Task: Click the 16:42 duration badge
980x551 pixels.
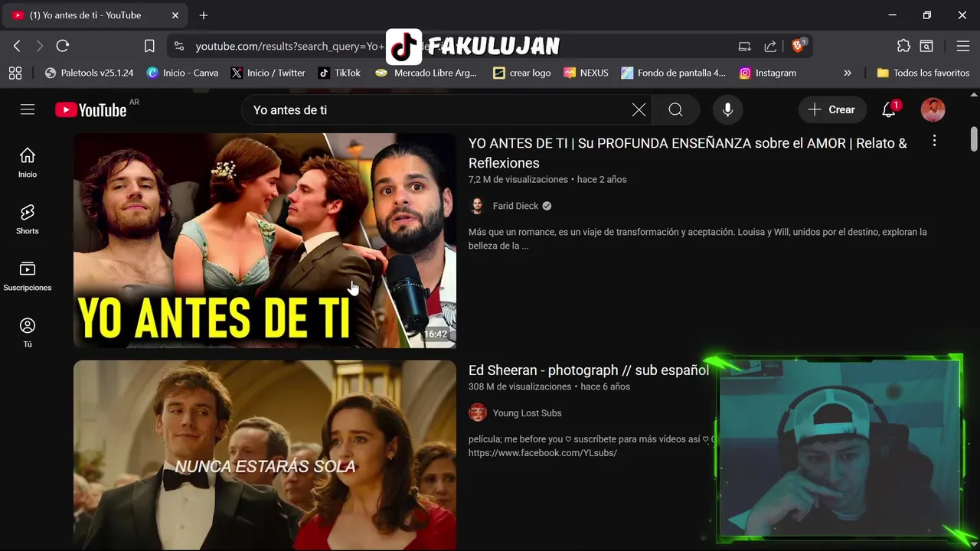Action: (x=436, y=334)
